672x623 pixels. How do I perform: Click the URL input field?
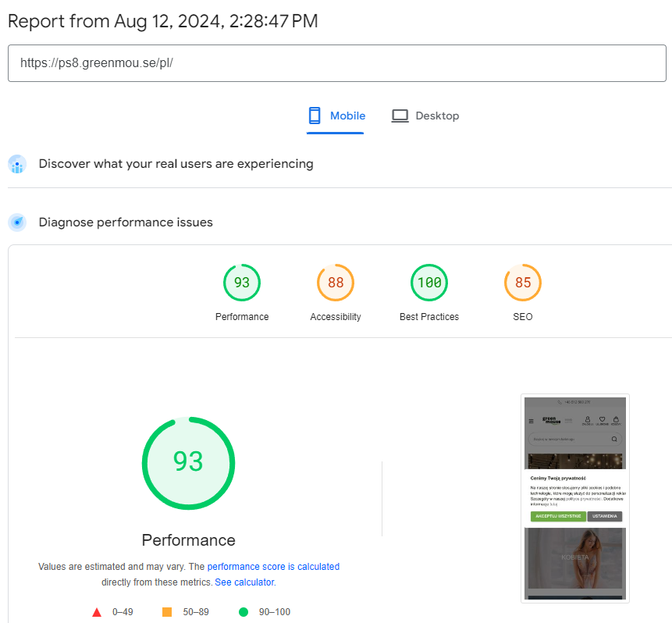[336, 63]
